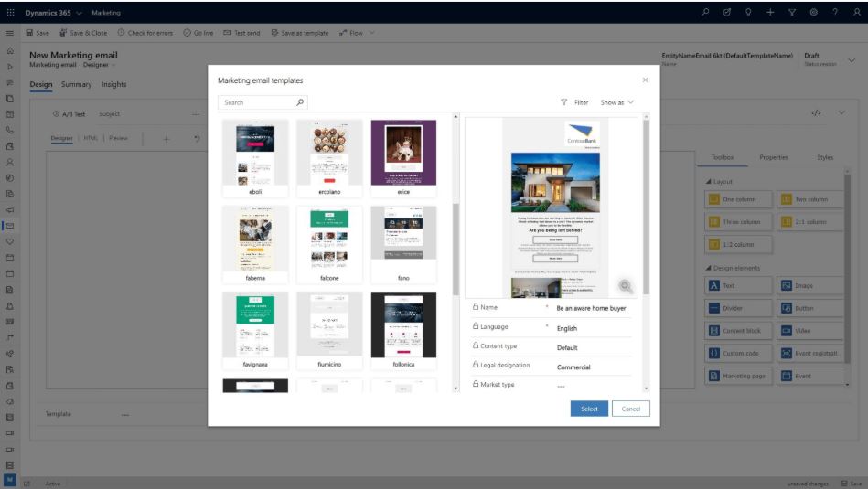Image resolution: width=868 pixels, height=489 pixels.
Task: Click the Select button
Action: (589, 409)
